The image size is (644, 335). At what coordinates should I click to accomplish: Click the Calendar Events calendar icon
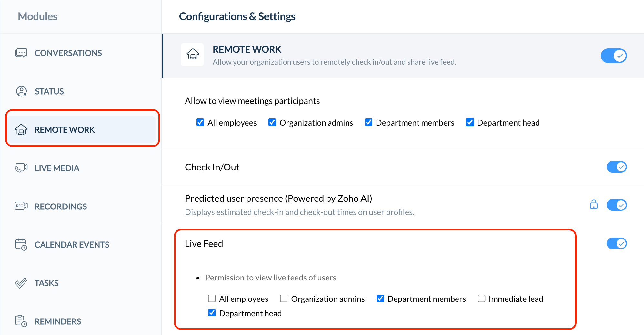21,244
